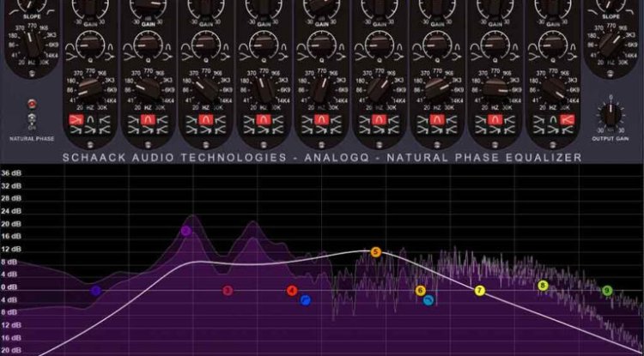Select purple node 2 at the curve peak
The width and height of the screenshot is (644, 356).
coord(186,231)
